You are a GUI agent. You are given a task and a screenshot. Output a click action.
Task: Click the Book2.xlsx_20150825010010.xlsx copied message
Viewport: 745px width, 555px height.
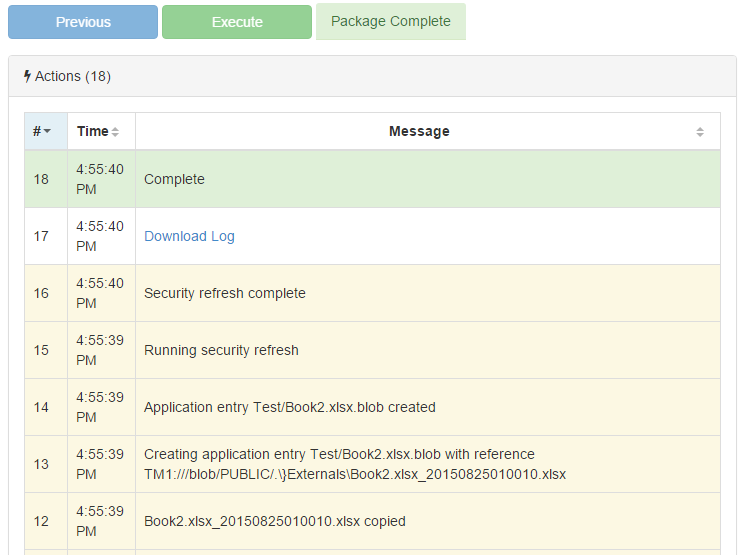(x=274, y=521)
